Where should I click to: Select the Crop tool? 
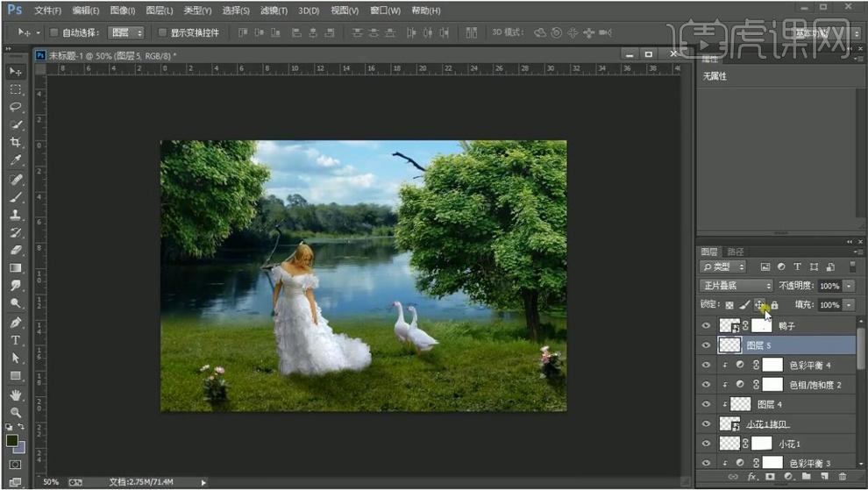tap(16, 143)
